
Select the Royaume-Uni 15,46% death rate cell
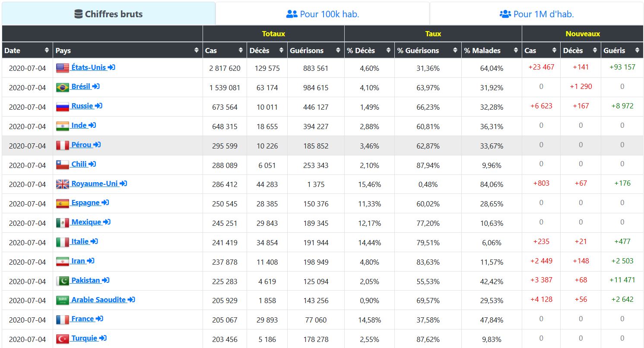(x=369, y=184)
